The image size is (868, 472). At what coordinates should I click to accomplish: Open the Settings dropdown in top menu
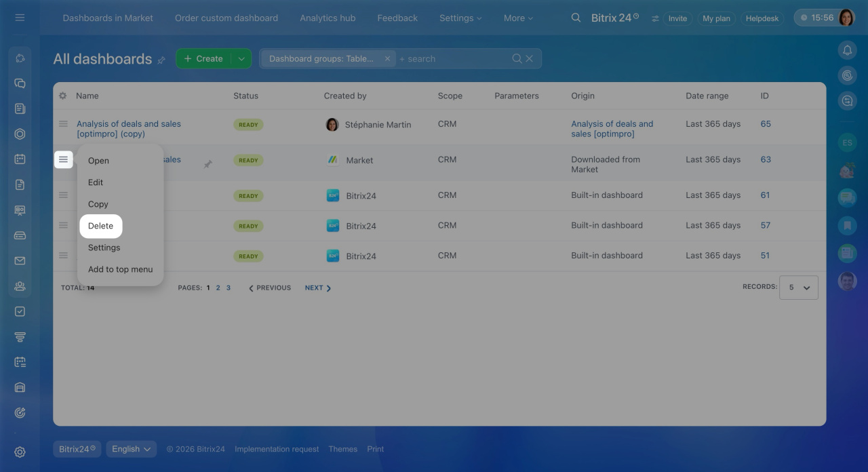(460, 18)
